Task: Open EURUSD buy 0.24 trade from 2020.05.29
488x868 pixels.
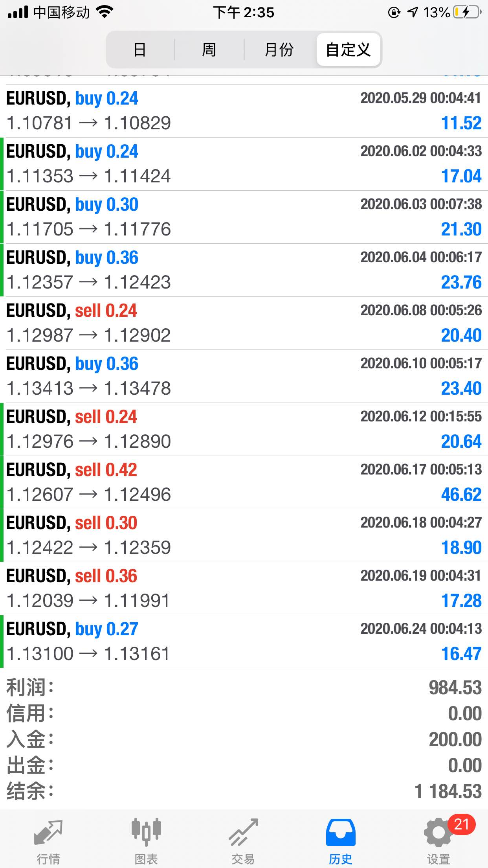Action: coord(244,111)
